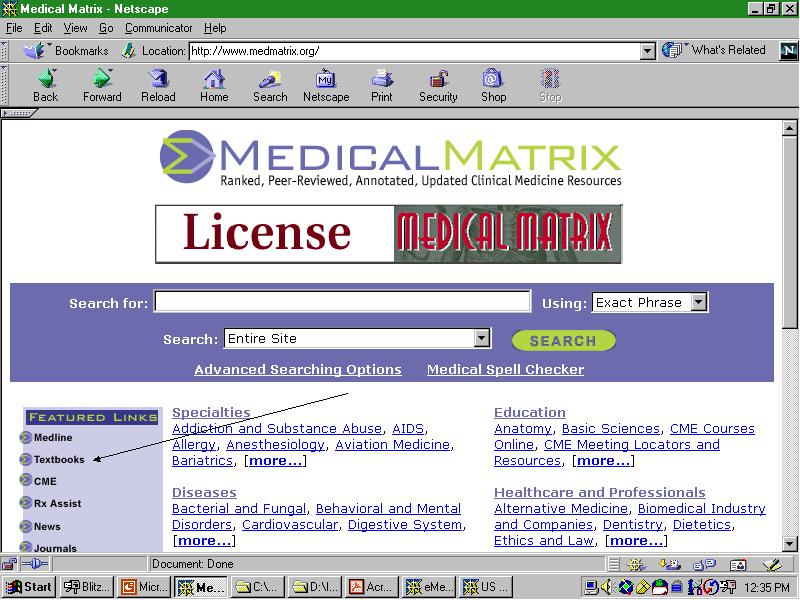The width and height of the screenshot is (800, 600).
Task: Open Netscape Search from the toolbar
Action: tap(270, 86)
